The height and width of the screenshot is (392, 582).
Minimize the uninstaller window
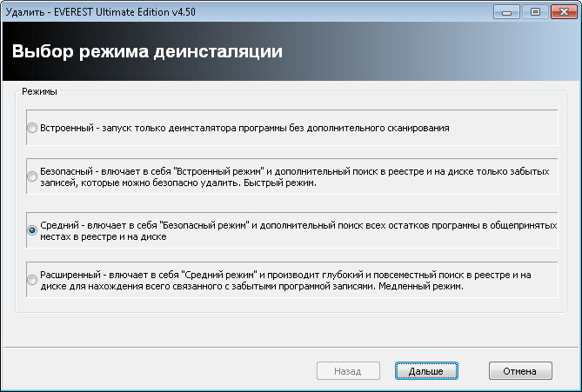(x=506, y=12)
